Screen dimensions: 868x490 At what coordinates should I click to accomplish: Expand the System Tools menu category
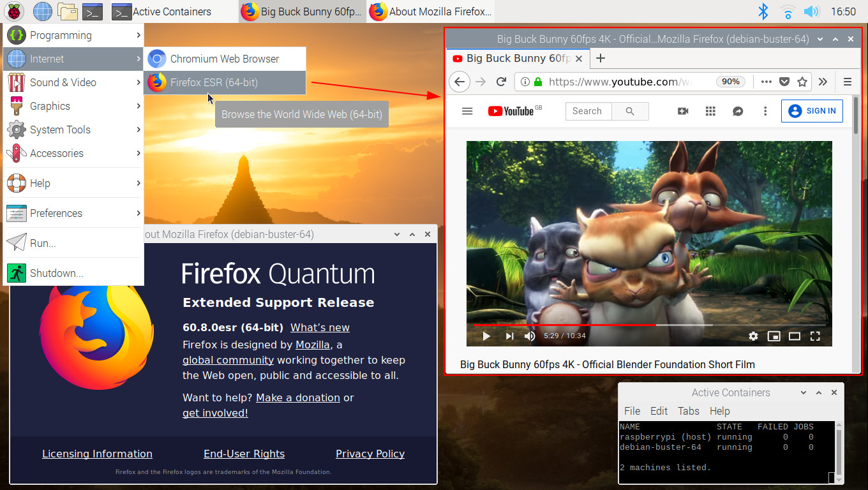point(73,130)
